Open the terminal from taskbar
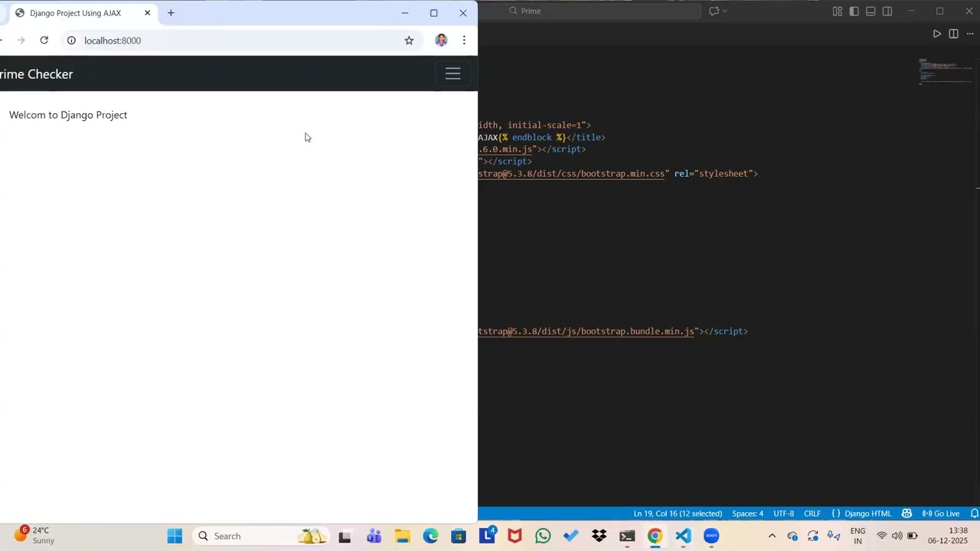This screenshot has height=551, width=980. [627, 536]
